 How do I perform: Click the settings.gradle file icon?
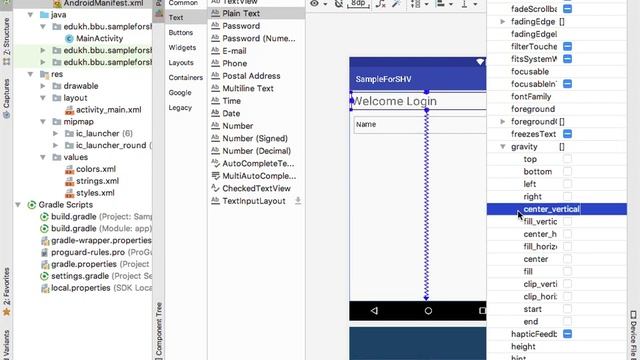point(44,276)
